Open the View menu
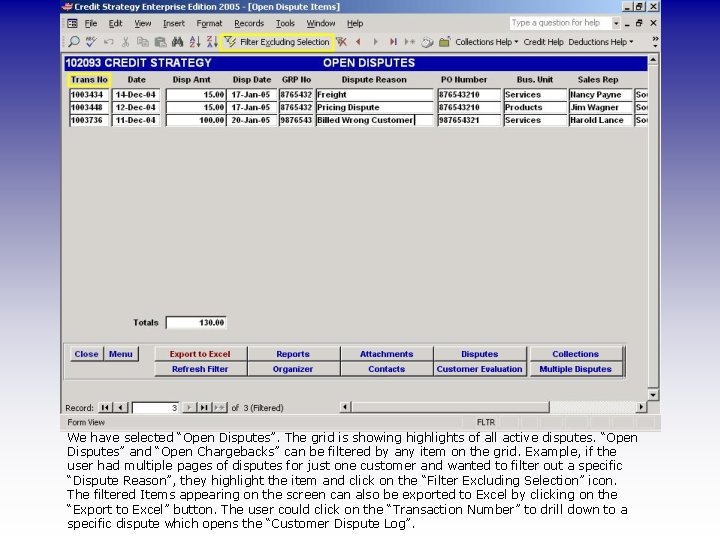The width and height of the screenshot is (720, 540). (x=142, y=23)
